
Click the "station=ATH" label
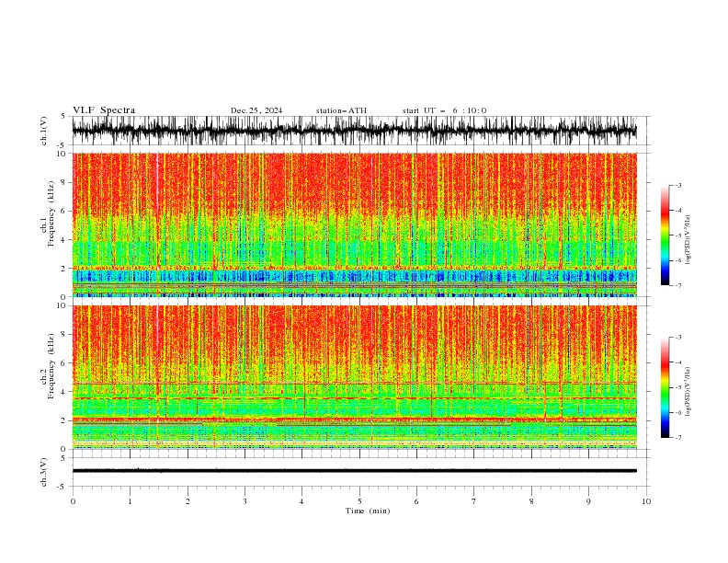tap(341, 110)
